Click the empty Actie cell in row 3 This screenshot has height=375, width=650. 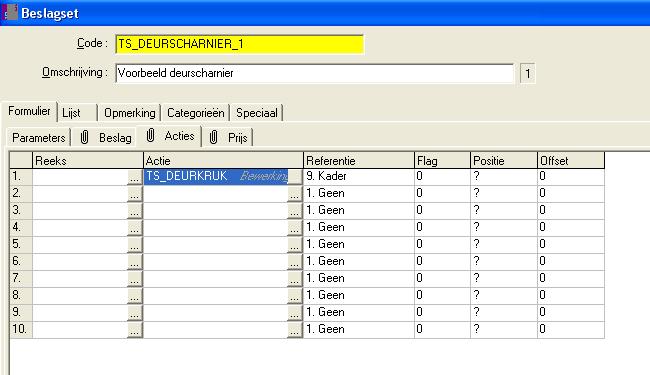pyautogui.click(x=216, y=210)
